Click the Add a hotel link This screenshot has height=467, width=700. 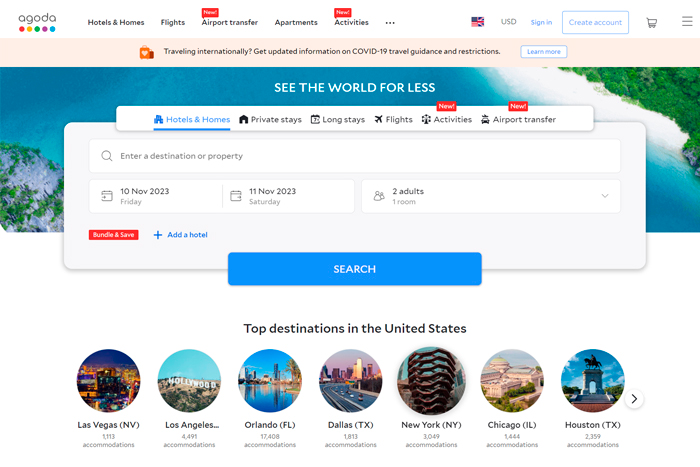click(187, 235)
